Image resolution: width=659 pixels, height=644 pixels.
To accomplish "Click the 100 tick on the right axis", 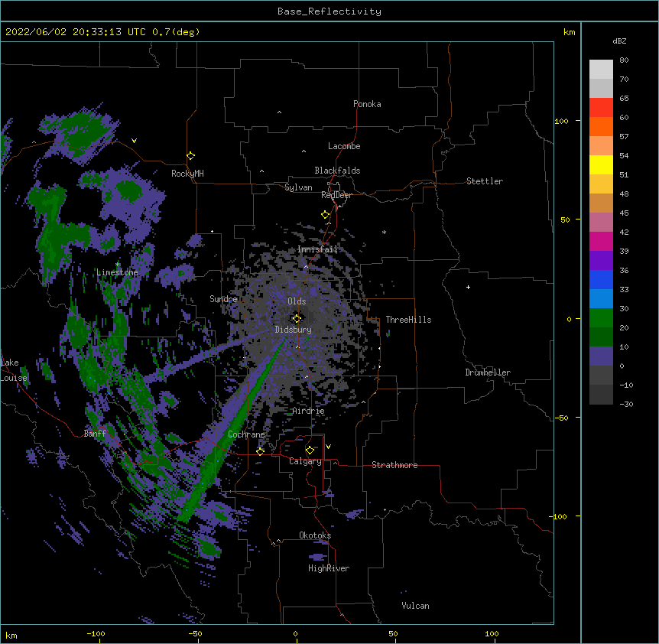I will coord(561,121).
